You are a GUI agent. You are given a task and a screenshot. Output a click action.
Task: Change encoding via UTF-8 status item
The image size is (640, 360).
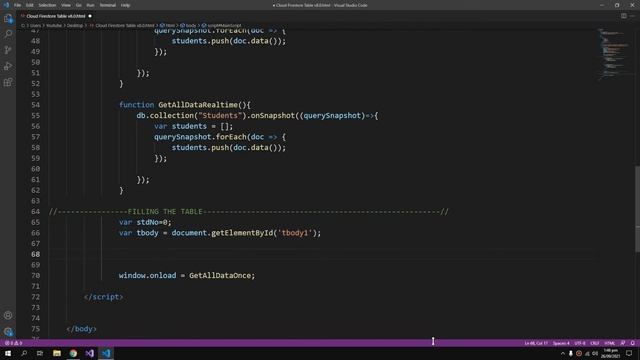pyautogui.click(x=580, y=343)
